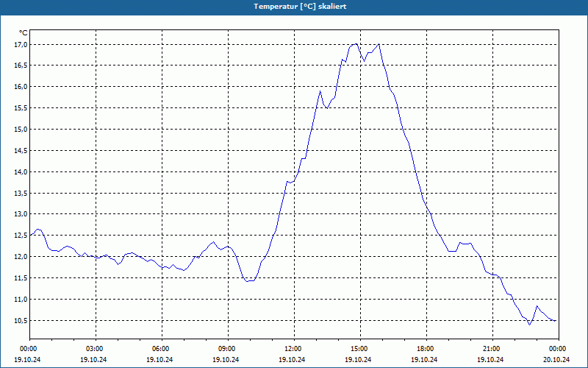Click the 21:00 time label
Viewport: 588px width, 368px height.
[x=492, y=349]
